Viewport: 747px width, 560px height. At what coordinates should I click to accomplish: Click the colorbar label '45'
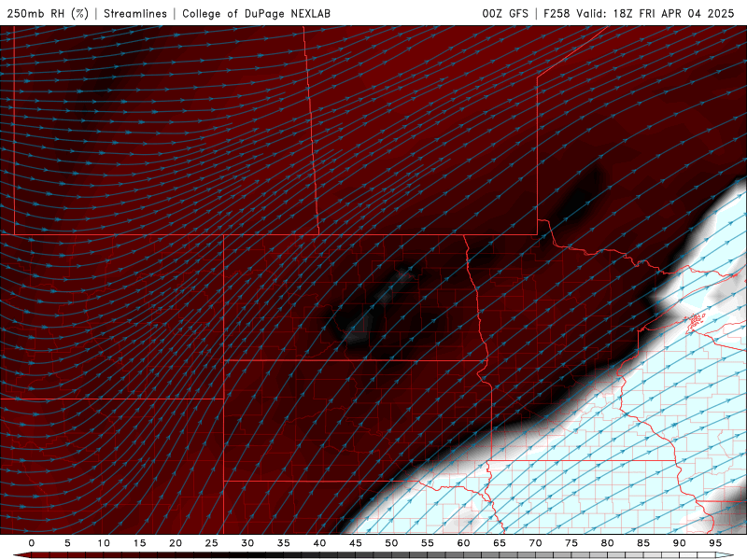(x=356, y=543)
